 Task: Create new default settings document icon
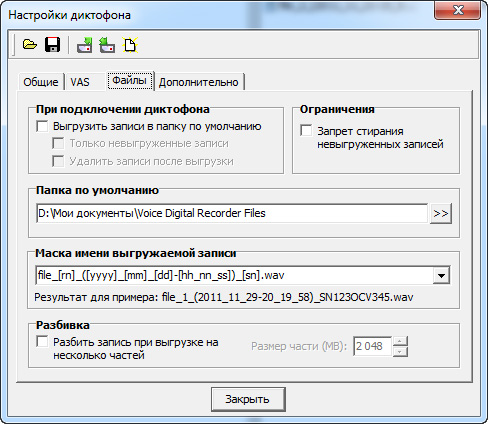click(130, 45)
